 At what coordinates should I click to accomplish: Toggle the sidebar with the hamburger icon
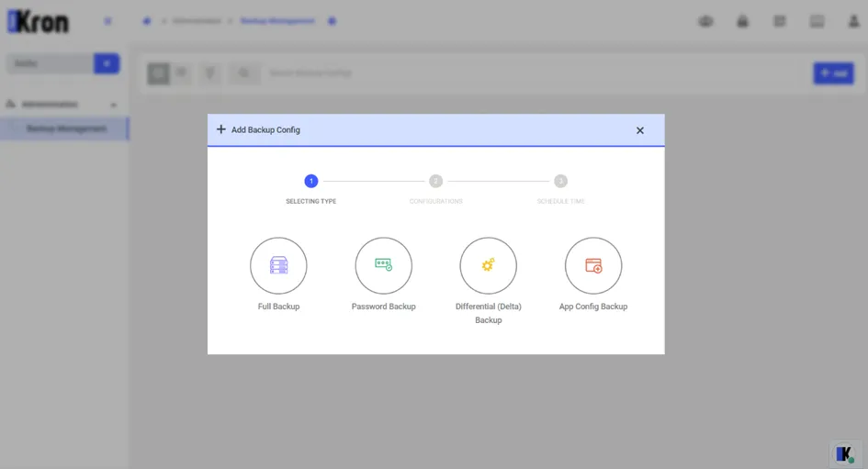click(107, 22)
